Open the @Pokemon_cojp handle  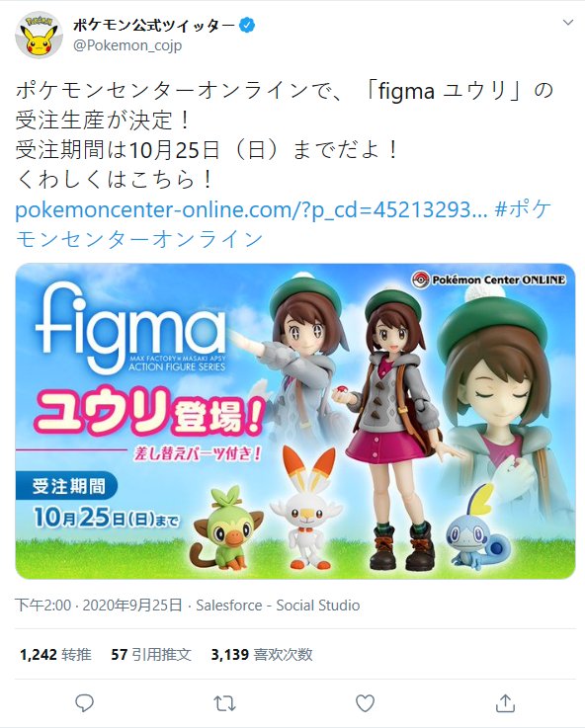tap(127, 45)
